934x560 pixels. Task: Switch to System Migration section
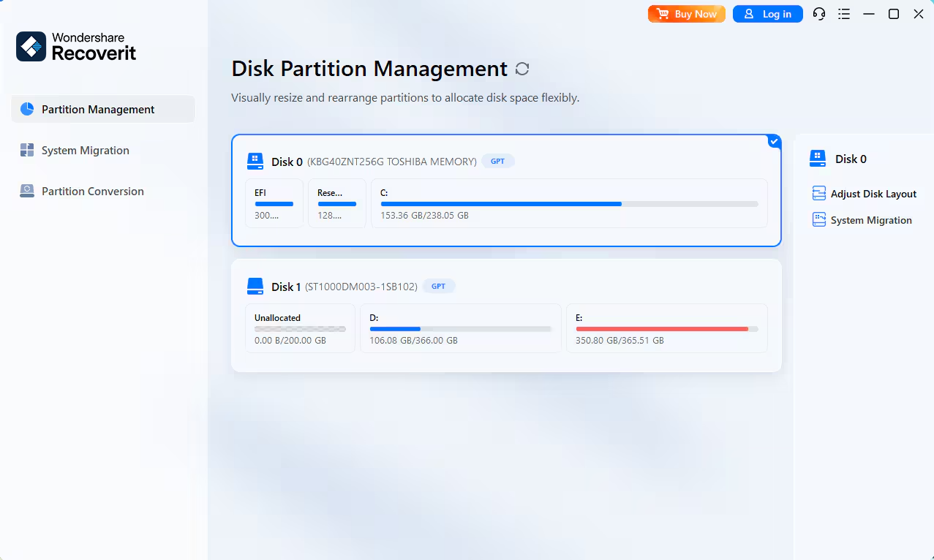[x=103, y=150]
